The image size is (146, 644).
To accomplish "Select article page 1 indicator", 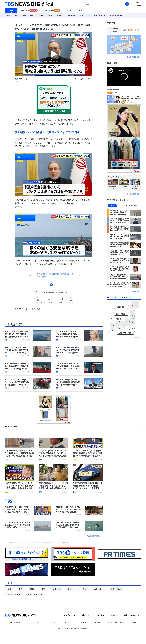I will coord(52,285).
